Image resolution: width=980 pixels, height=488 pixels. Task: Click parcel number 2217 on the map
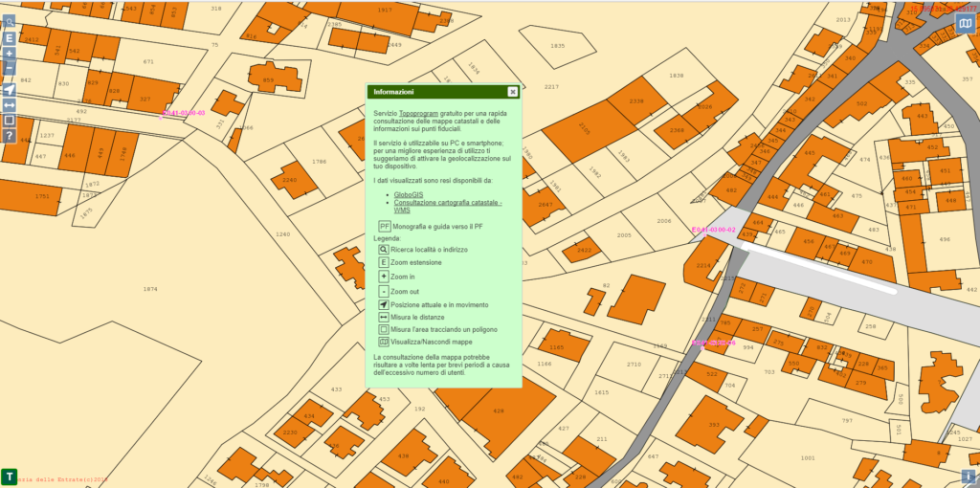pyautogui.click(x=551, y=87)
